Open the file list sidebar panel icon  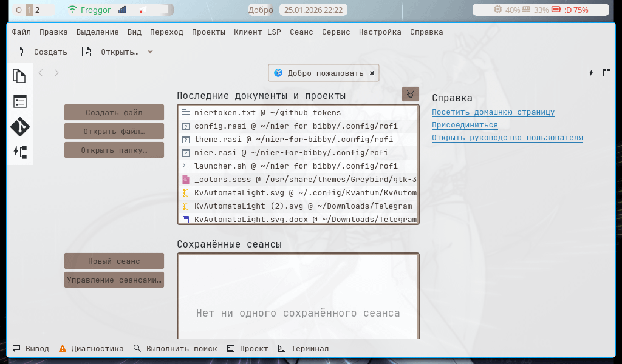click(20, 101)
